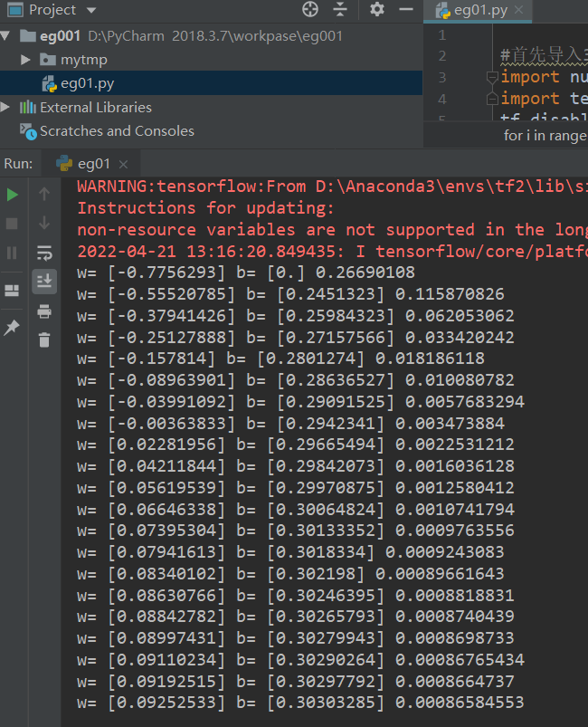Click output line w= [-0.7756293]
The image size is (588, 727).
click(245, 273)
